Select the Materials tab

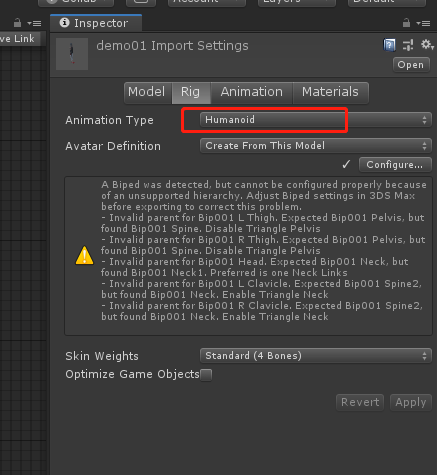click(330, 93)
